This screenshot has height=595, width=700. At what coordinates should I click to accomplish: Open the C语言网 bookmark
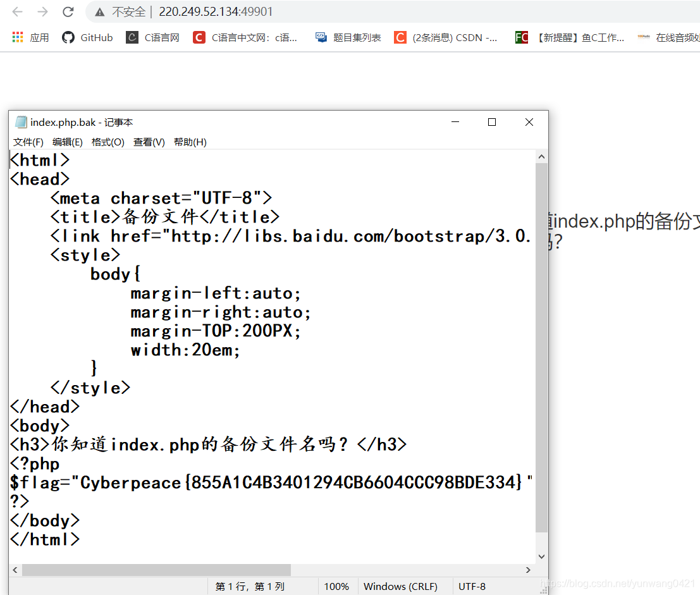[x=152, y=37]
